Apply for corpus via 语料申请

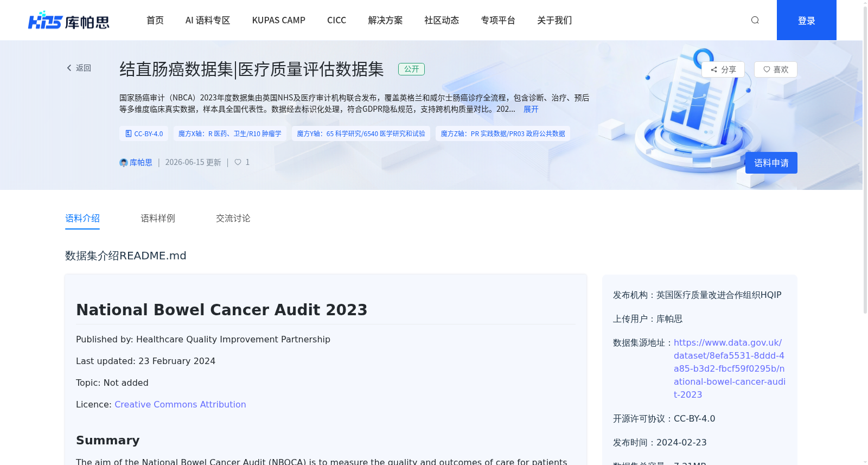click(x=771, y=163)
